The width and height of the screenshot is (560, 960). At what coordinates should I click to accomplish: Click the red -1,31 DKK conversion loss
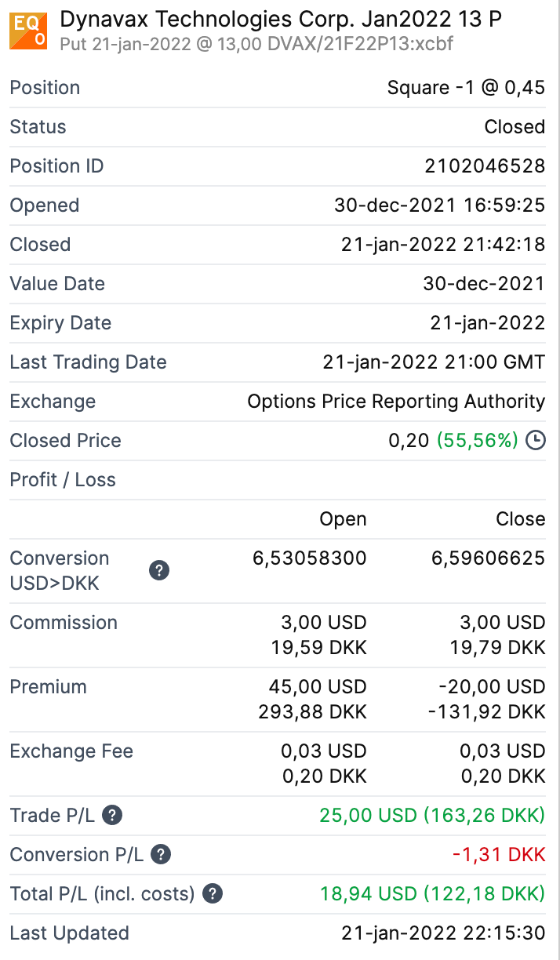tap(498, 854)
